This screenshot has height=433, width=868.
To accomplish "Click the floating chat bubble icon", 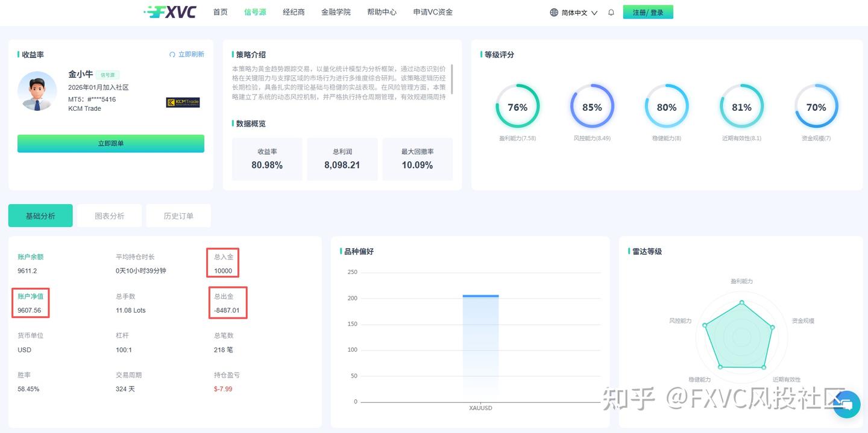I will 847,405.
